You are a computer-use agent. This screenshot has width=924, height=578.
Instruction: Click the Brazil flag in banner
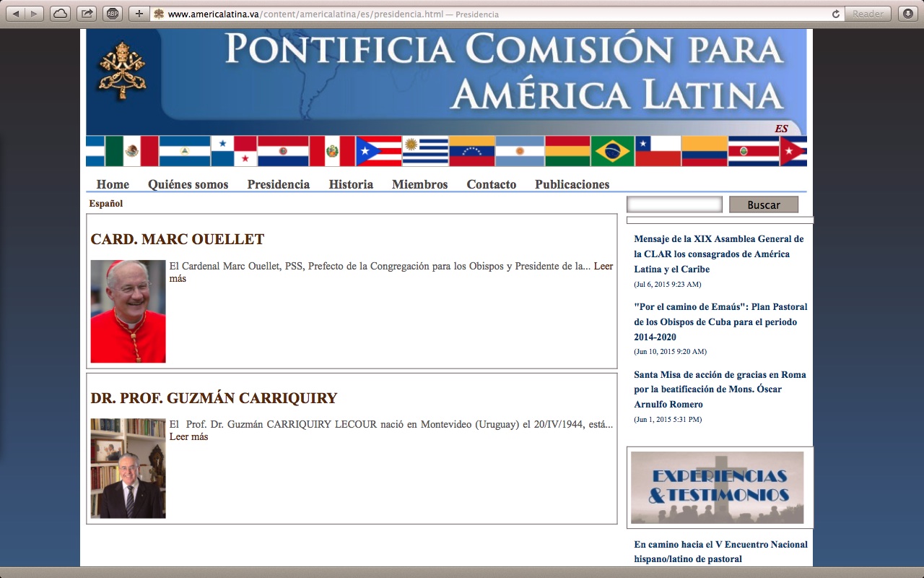[612, 151]
